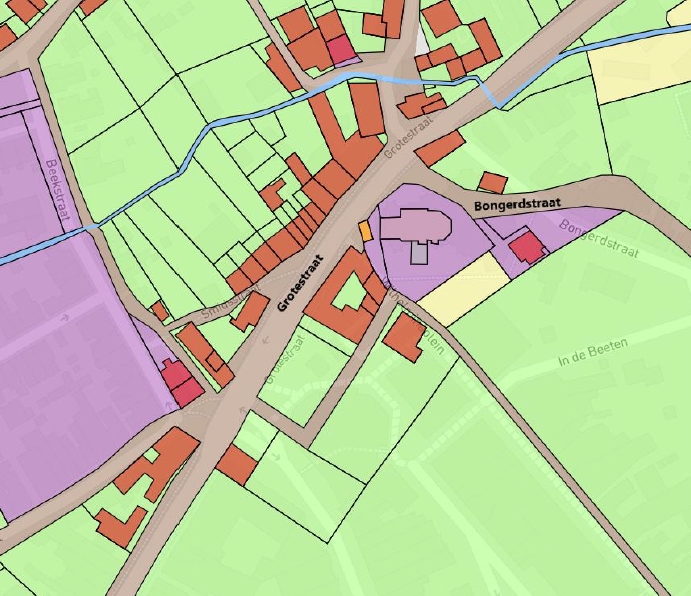Viewport: 691px width, 596px height.
Task: Click the small gray square church annex
Action: (419, 252)
